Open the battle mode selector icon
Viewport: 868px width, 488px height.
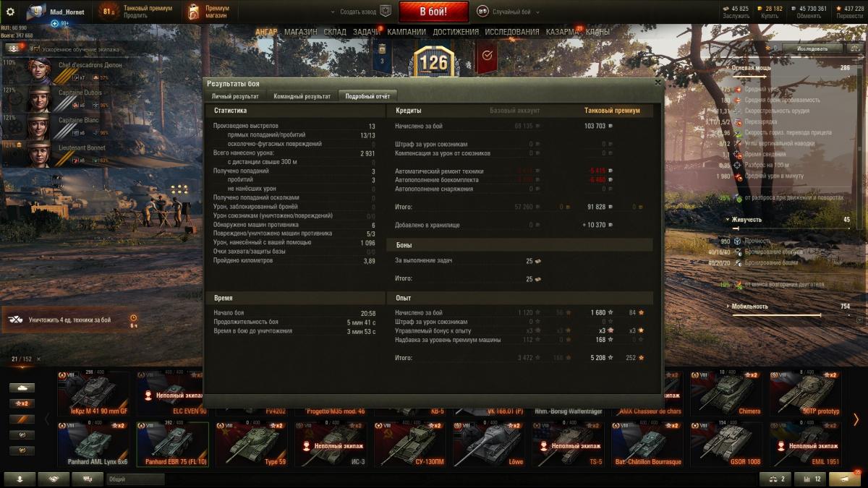pyautogui.click(x=482, y=12)
